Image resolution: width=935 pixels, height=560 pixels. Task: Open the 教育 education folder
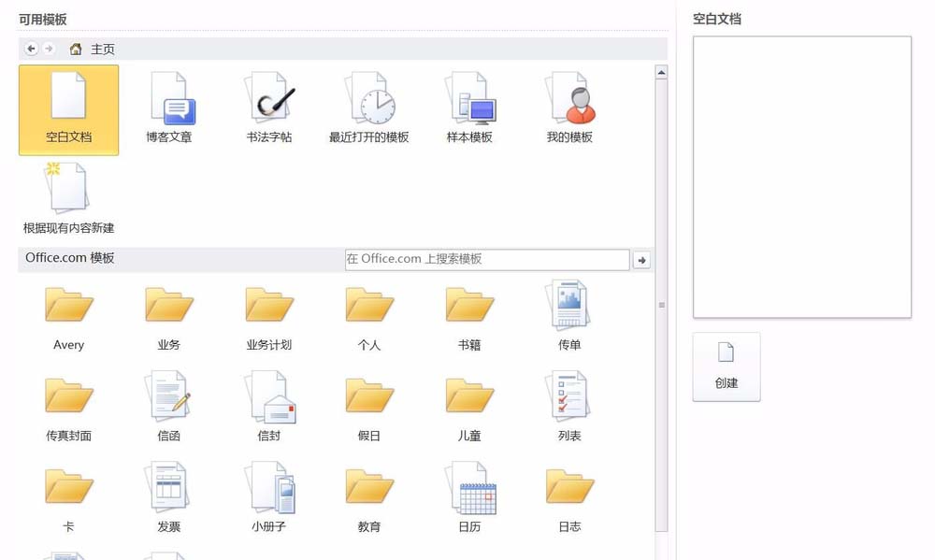pos(369,500)
